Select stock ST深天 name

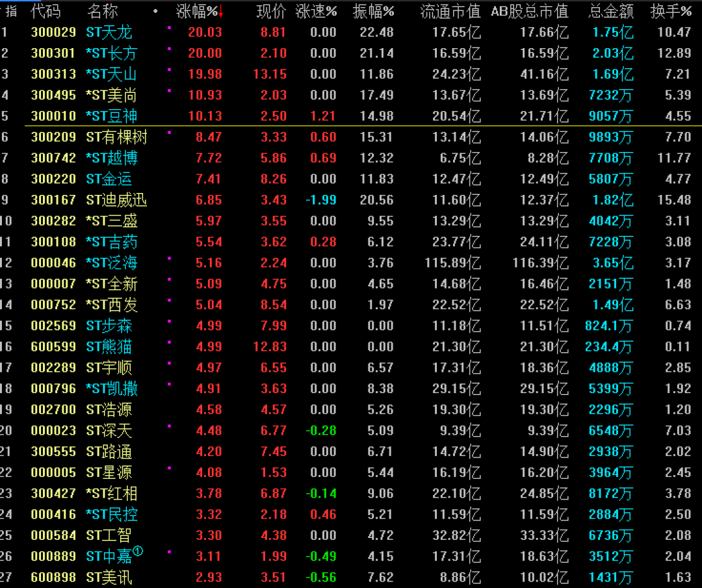click(109, 431)
